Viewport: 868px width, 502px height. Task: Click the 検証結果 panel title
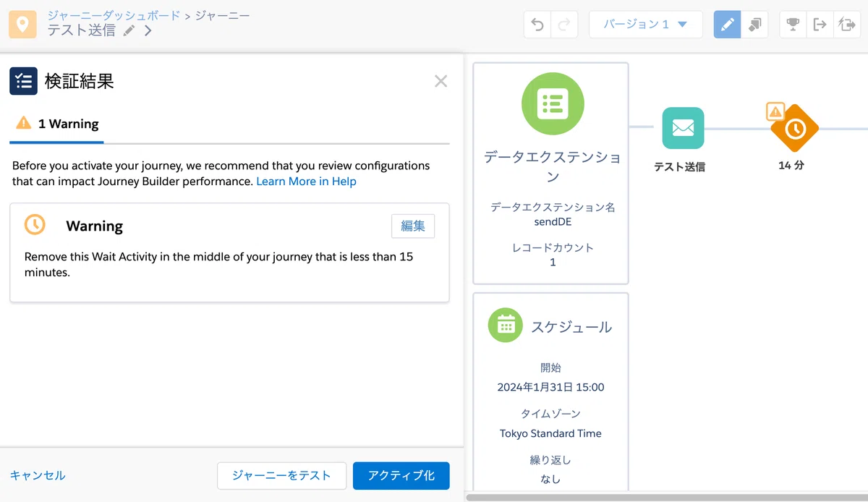coord(80,81)
